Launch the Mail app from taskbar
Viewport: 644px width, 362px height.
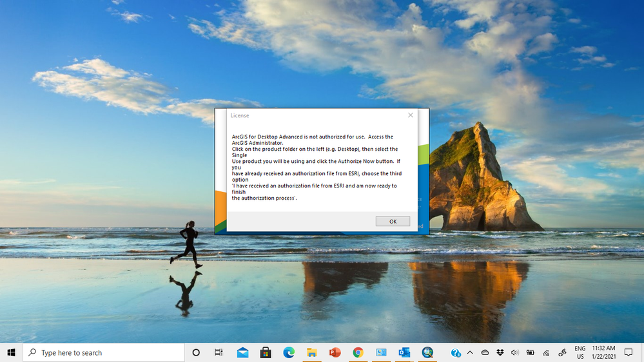click(243, 352)
